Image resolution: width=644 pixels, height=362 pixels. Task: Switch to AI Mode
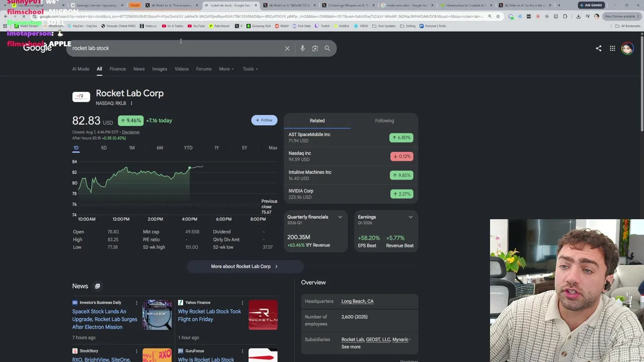80,69
